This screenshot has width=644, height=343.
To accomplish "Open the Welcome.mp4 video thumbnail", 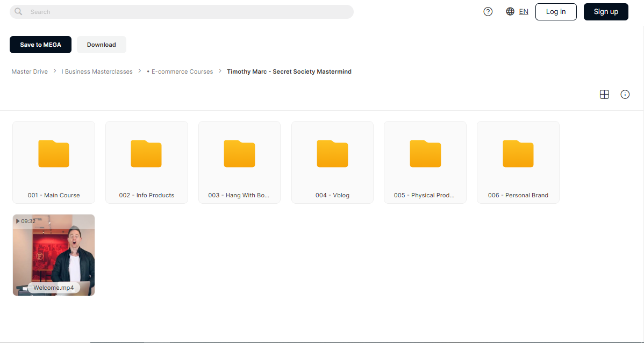I will [x=54, y=255].
